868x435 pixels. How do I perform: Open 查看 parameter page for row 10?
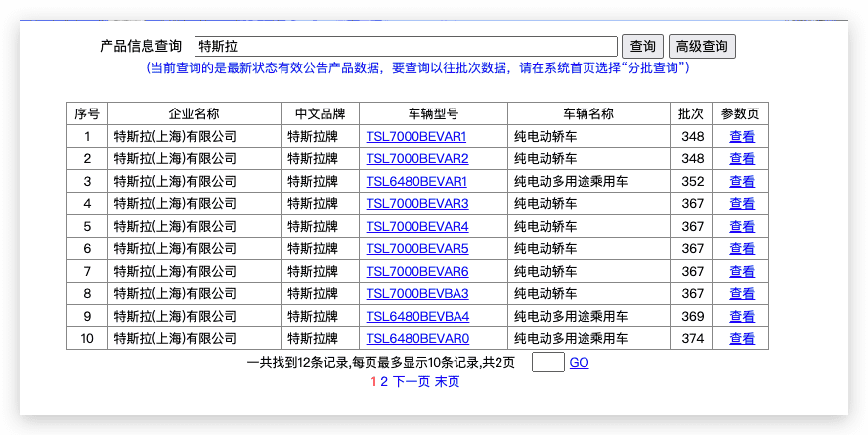[742, 339]
